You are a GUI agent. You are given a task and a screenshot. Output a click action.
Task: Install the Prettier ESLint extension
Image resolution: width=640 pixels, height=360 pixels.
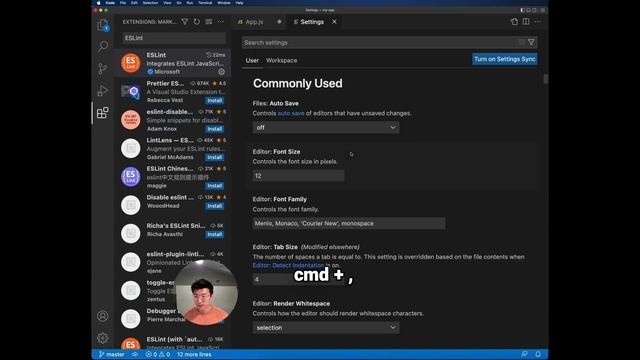coord(215,100)
